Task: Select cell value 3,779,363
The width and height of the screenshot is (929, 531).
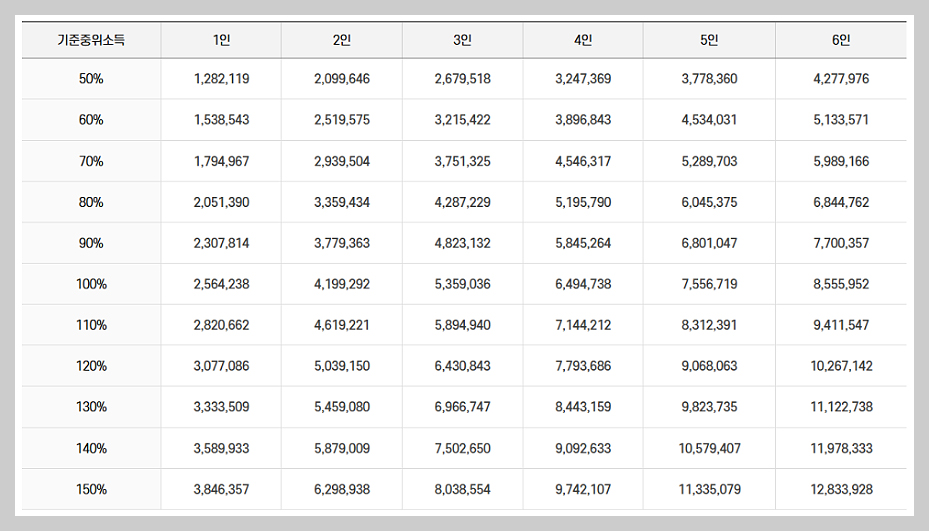Action: point(342,243)
